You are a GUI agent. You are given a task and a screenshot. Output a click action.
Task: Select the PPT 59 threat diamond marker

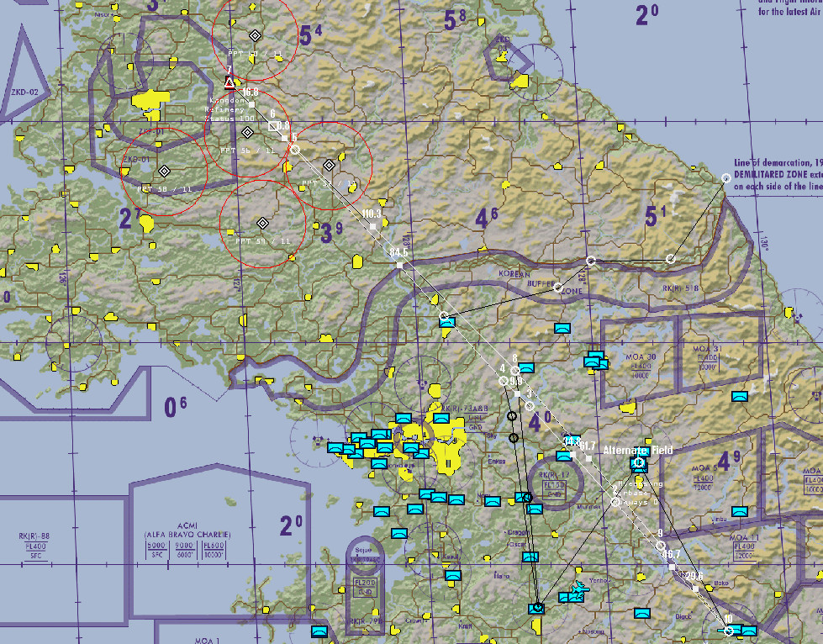pyautogui.click(x=263, y=224)
